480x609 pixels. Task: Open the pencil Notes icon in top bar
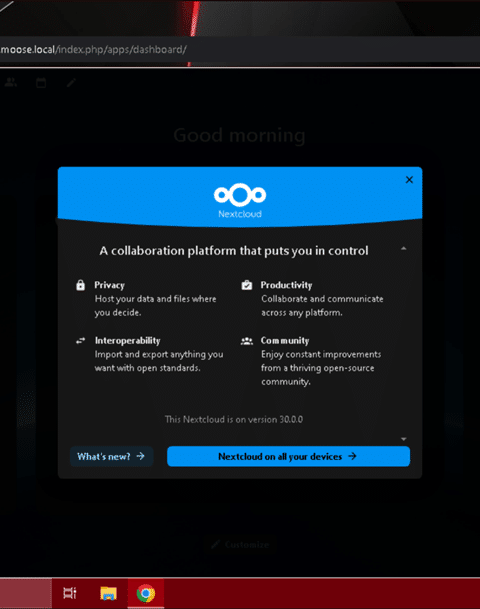point(71,82)
